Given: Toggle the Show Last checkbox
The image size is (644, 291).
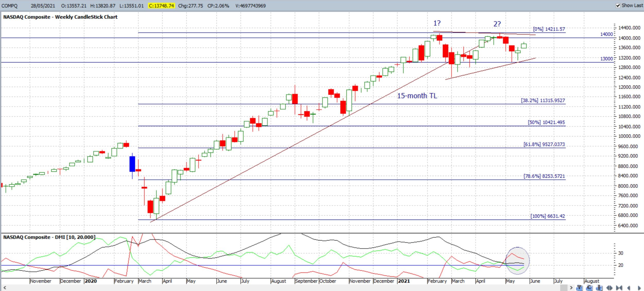Looking at the screenshot, I should 618,5.
